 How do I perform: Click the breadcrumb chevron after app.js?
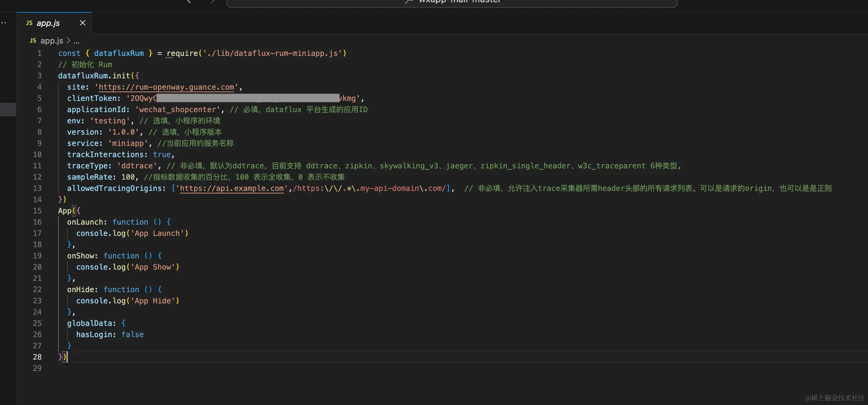pyautogui.click(x=68, y=40)
